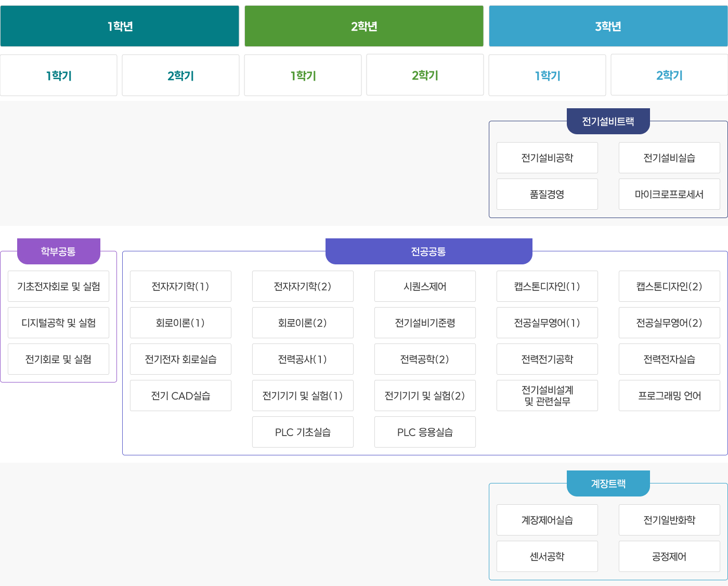Screen dimensions: 728x586
Task: Select 회로이론(2) course box
Action: pos(303,323)
